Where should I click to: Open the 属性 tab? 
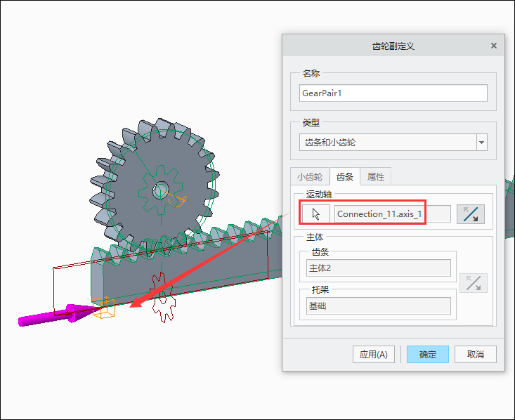coord(375,177)
